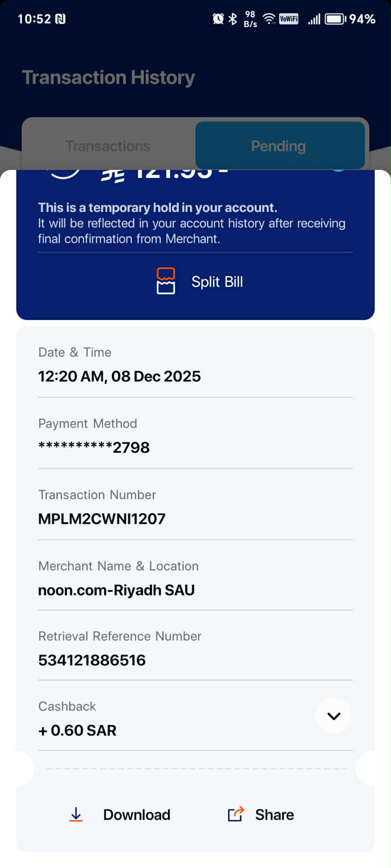This screenshot has height=868, width=391.
Task: Tap the battery icon in status bar
Action: click(x=335, y=19)
